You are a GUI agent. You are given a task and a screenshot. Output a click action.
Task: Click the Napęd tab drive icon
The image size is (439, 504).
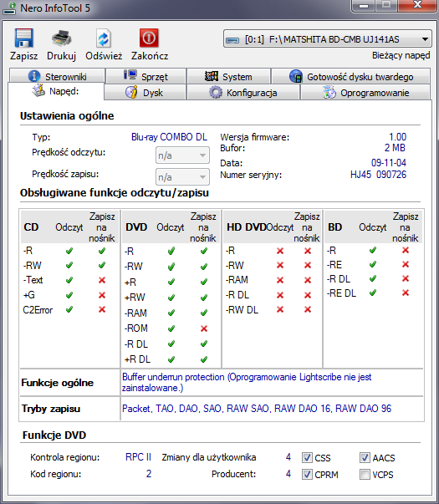point(38,90)
